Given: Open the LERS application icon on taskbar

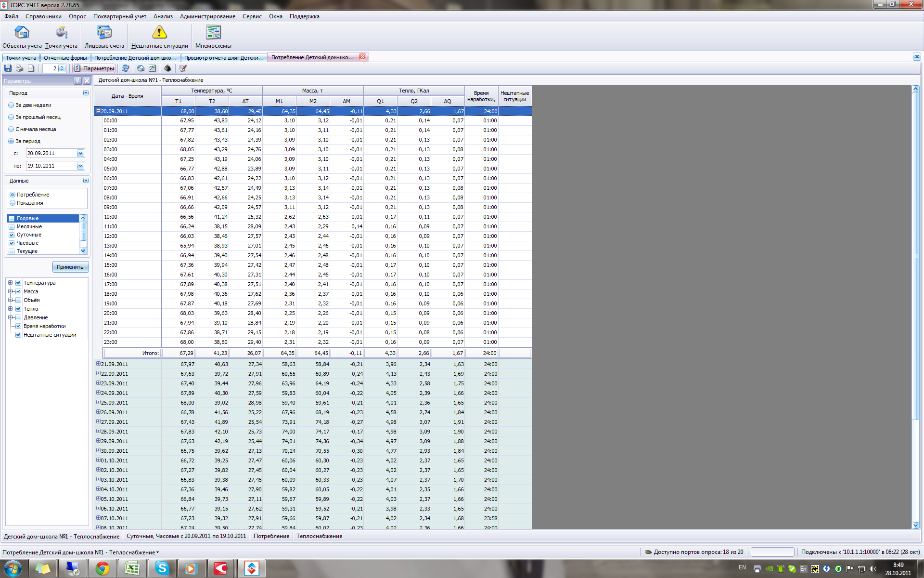Looking at the screenshot, I should pos(251,569).
